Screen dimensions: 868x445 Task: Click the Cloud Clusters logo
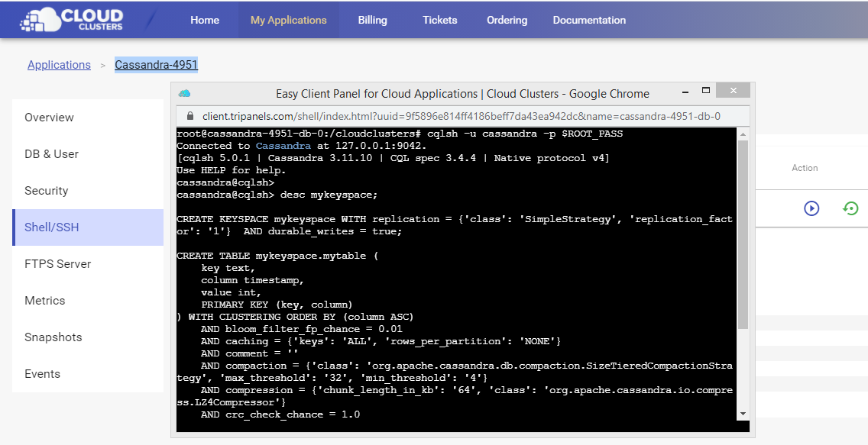click(x=71, y=19)
